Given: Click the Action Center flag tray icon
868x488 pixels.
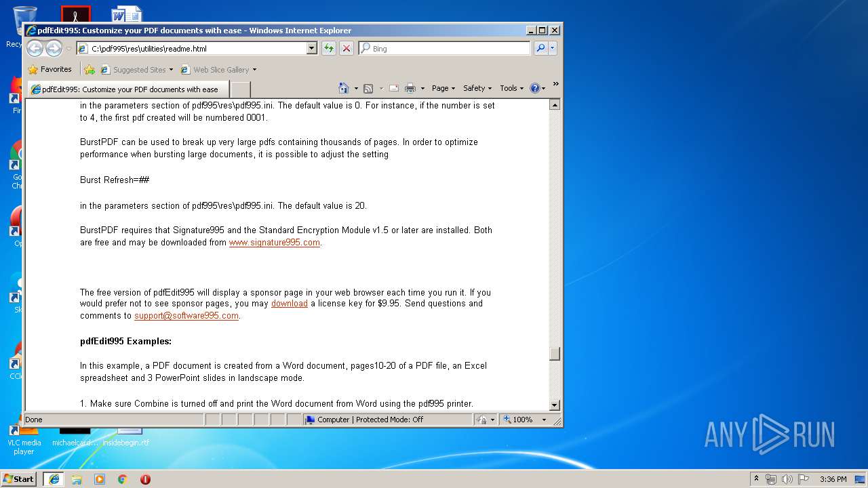Looking at the screenshot, I should pyautogui.click(x=804, y=479).
